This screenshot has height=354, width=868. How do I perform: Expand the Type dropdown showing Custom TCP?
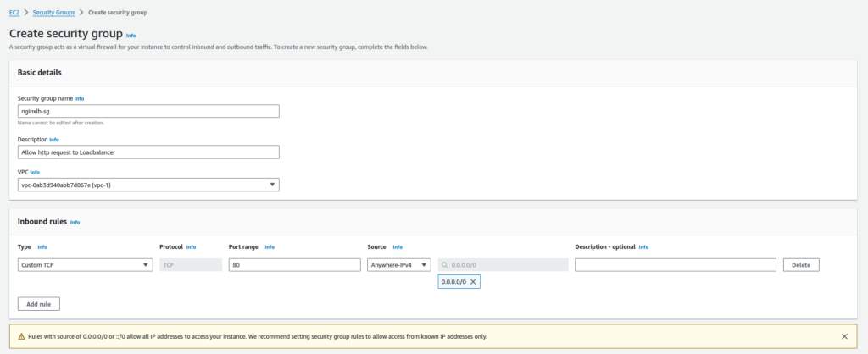[x=85, y=265]
